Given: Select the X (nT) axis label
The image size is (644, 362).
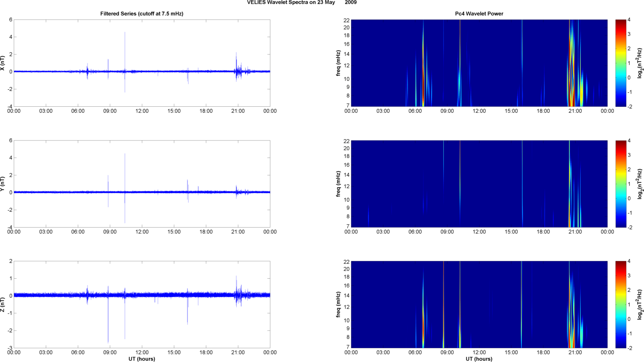Looking at the screenshot, I should click(3, 63).
